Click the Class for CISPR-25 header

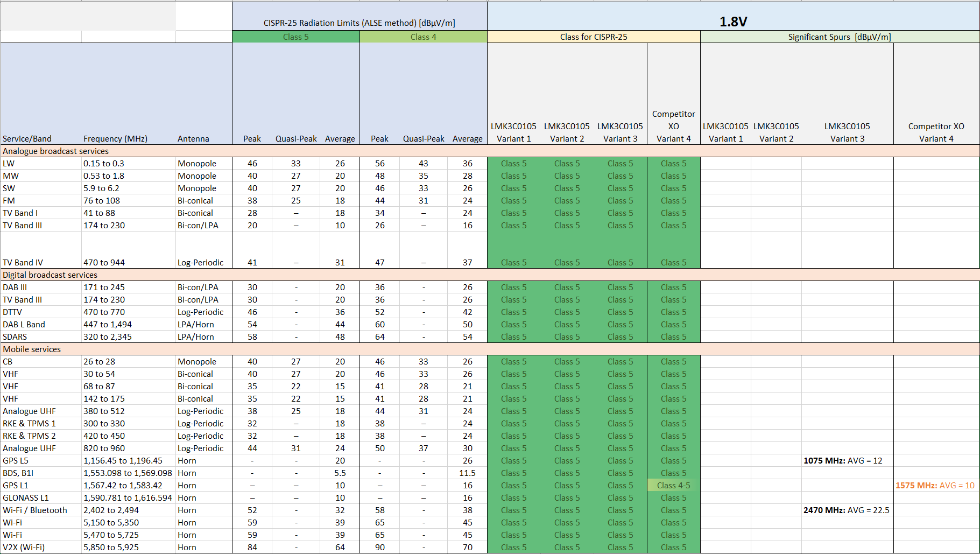click(x=593, y=37)
